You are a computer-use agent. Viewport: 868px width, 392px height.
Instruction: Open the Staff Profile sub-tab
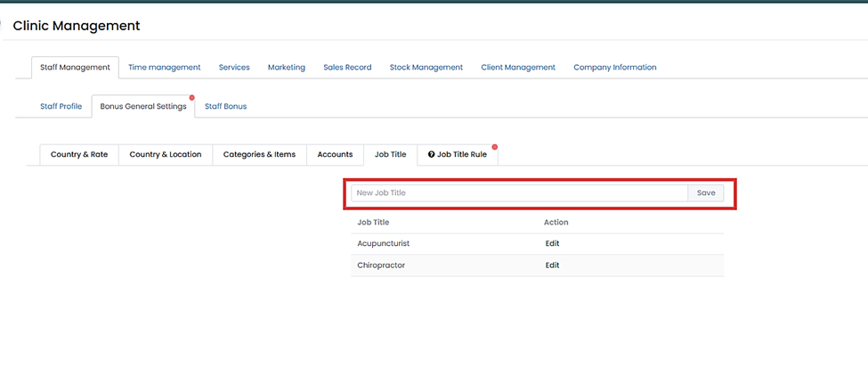pos(61,107)
